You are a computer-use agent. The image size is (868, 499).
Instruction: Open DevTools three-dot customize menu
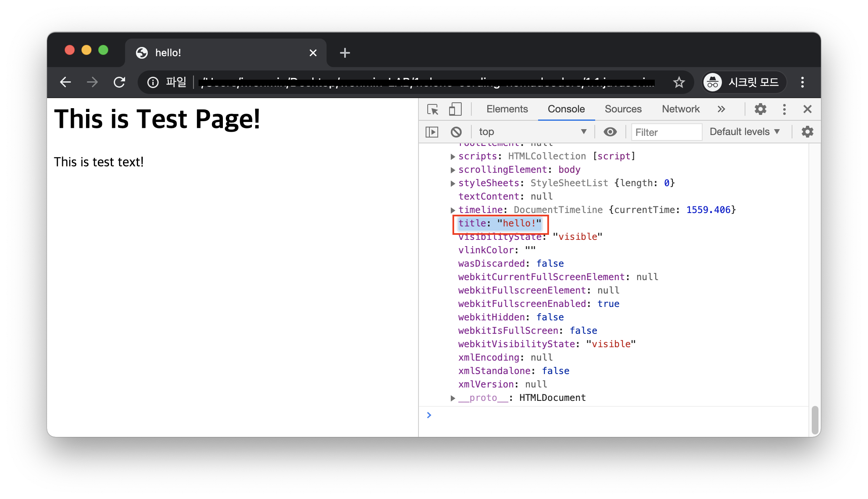click(x=784, y=109)
